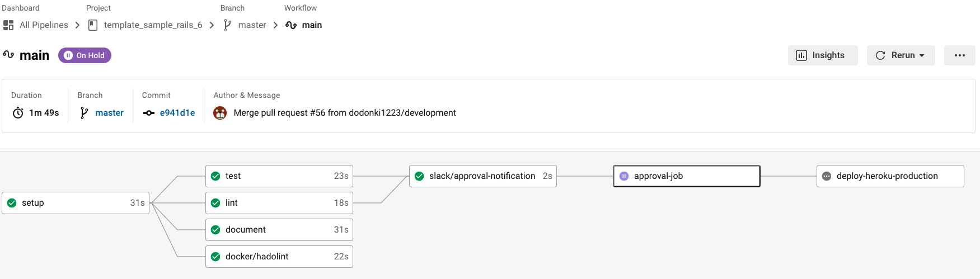Click grey pending icon on deploy-heroku-production
The image size is (980, 279).
pos(827,176)
